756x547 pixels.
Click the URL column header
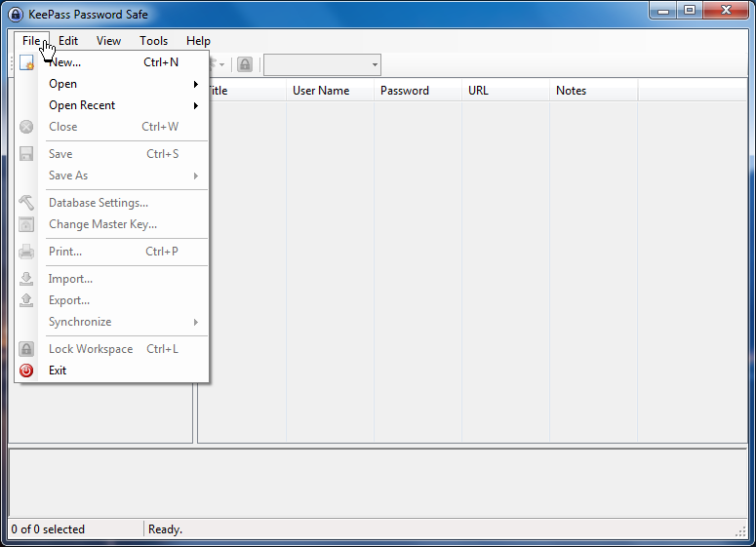505,91
